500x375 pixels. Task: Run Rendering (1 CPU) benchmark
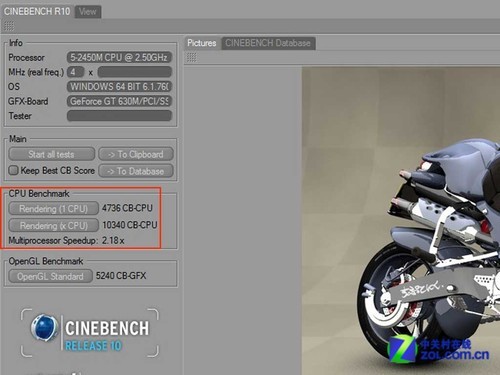(53, 209)
